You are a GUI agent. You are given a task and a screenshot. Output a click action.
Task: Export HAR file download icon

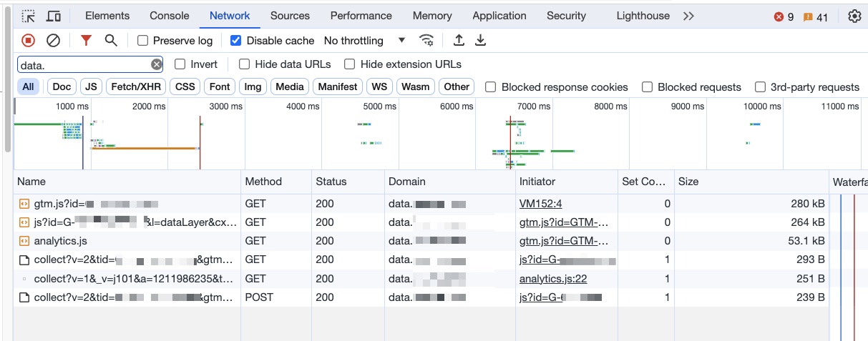pos(481,41)
